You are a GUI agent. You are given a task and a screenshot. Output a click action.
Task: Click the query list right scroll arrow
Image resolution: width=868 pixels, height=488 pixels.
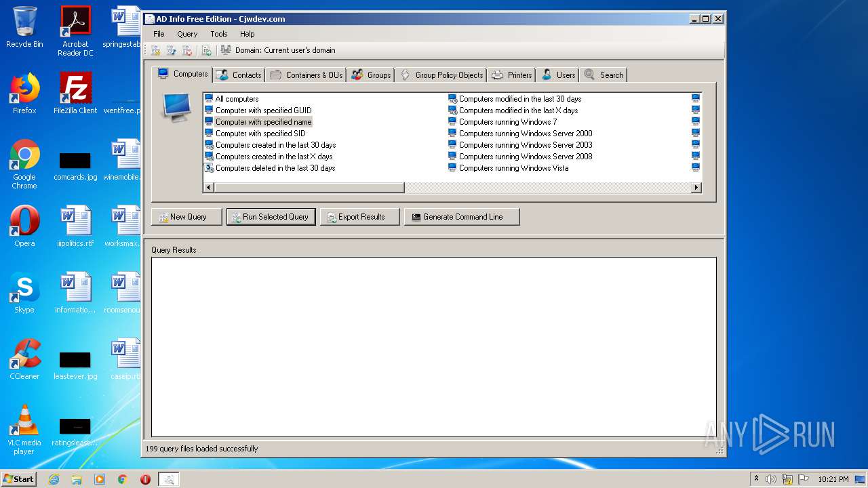tap(696, 188)
